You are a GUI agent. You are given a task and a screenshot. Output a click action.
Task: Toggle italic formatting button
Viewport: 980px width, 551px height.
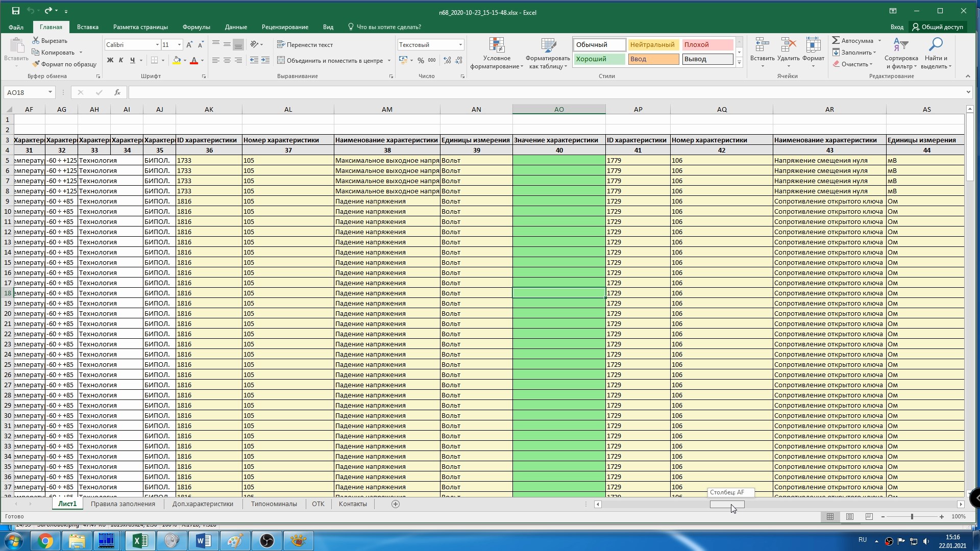click(x=121, y=60)
